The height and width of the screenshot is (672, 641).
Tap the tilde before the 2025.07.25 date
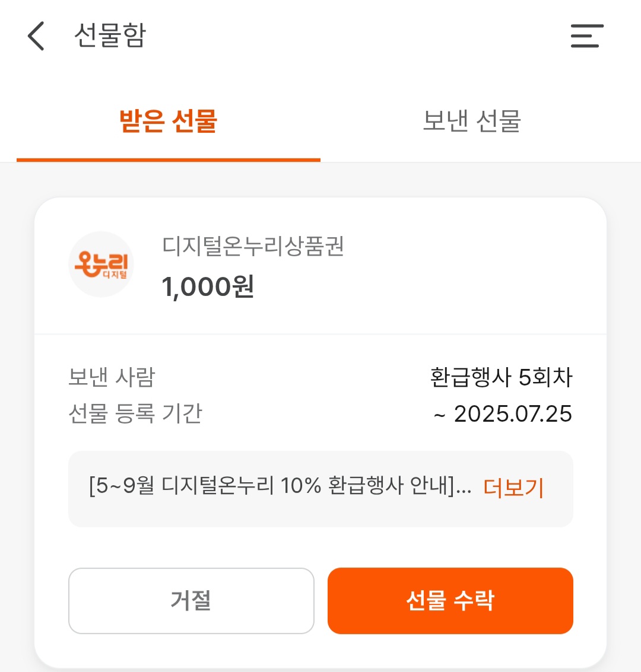point(439,415)
